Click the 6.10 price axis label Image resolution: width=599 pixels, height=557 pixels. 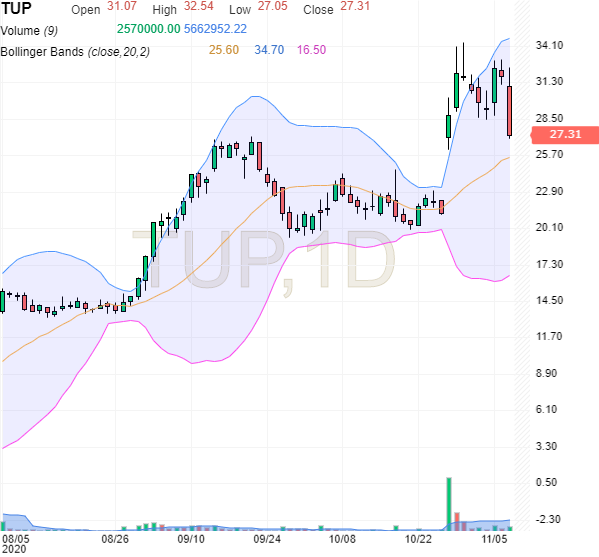pos(546,410)
